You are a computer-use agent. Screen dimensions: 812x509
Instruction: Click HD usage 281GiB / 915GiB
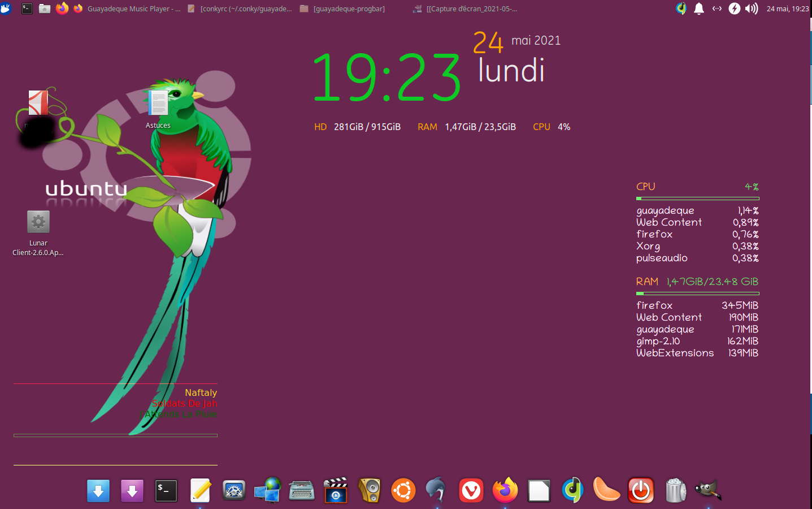click(x=367, y=127)
